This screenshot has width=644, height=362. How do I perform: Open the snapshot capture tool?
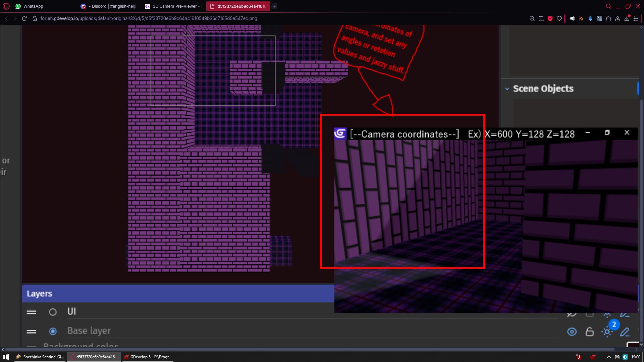pyautogui.click(x=541, y=19)
